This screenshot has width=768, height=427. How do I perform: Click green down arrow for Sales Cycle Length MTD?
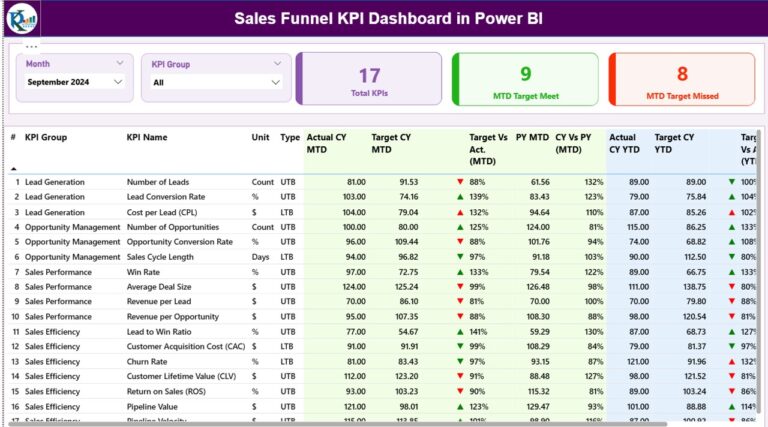tap(460, 257)
